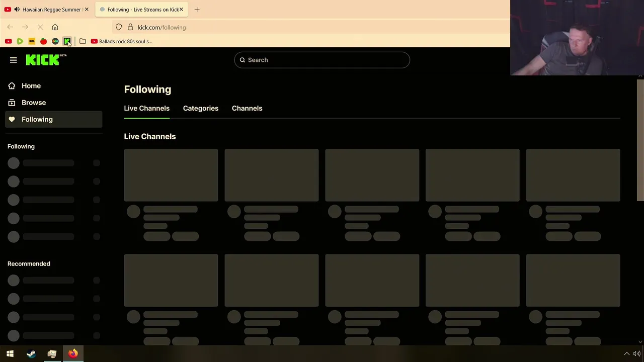Open Following in sidebar
The height and width of the screenshot is (362, 644).
54,119
